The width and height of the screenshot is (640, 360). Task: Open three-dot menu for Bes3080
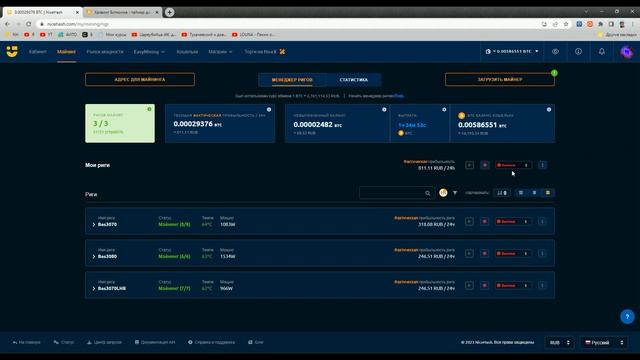[542, 253]
